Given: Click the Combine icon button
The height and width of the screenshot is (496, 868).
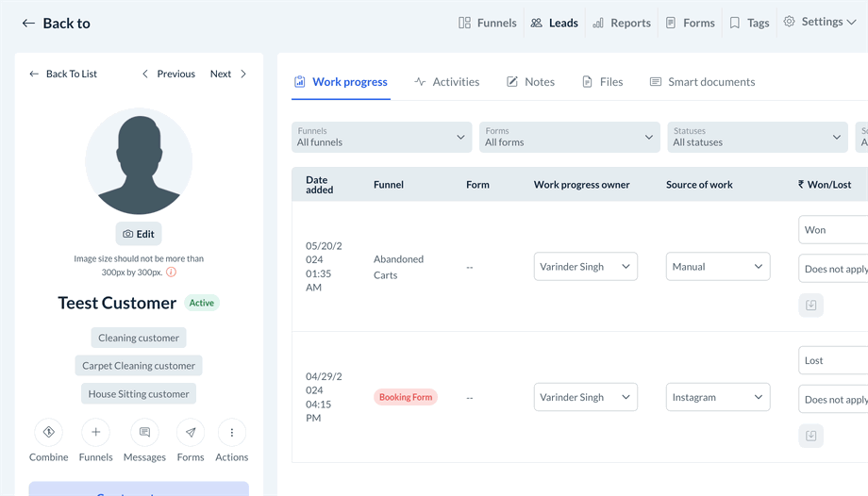Looking at the screenshot, I should tap(49, 432).
